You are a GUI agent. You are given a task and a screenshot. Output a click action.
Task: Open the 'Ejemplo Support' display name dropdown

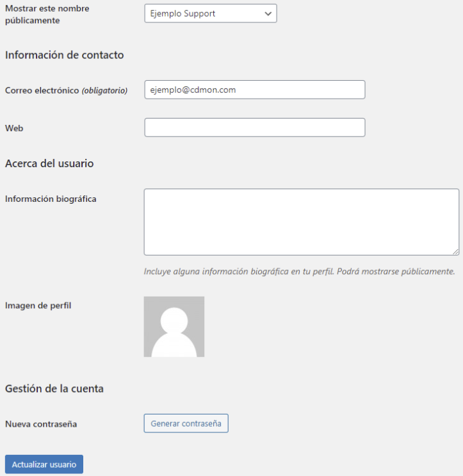(211, 13)
